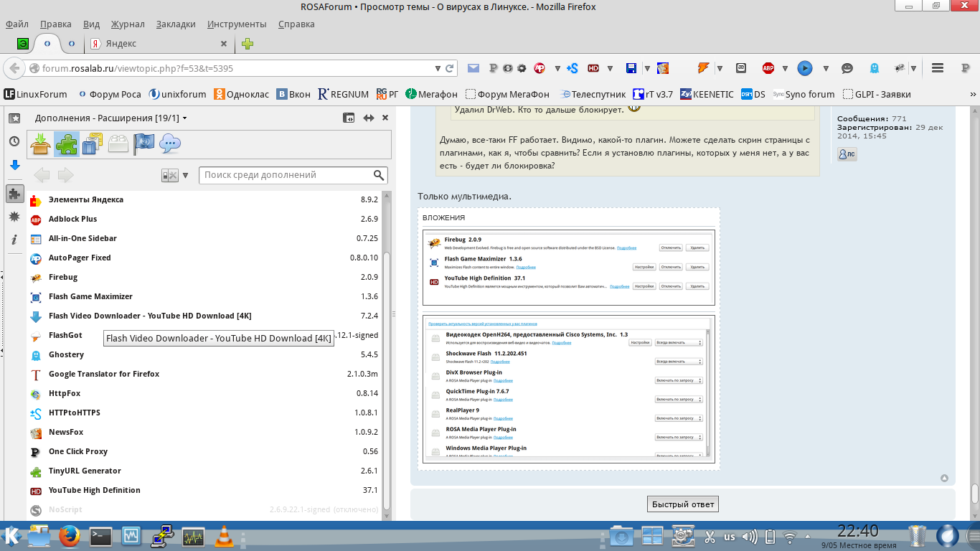Viewport: 980px width, 551px height.
Task: Open the attached plugins list screenshot thumbnail
Action: click(569, 389)
